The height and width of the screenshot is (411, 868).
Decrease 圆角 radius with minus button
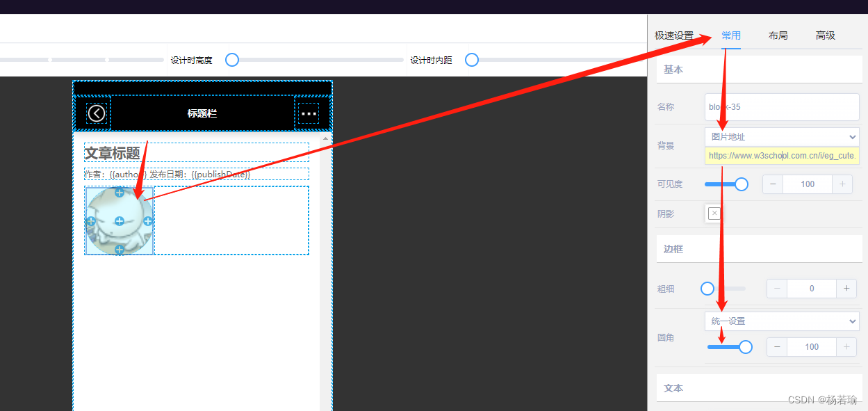[x=777, y=347]
